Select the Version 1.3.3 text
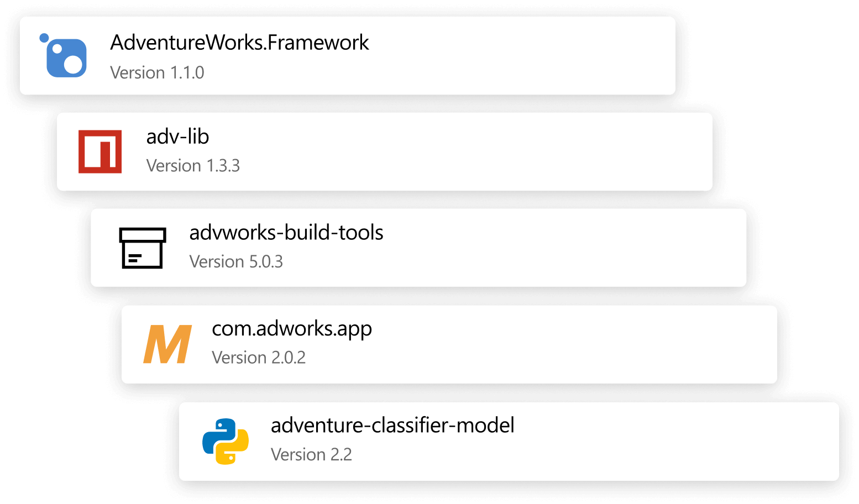This screenshot has width=859, height=504. [x=193, y=166]
